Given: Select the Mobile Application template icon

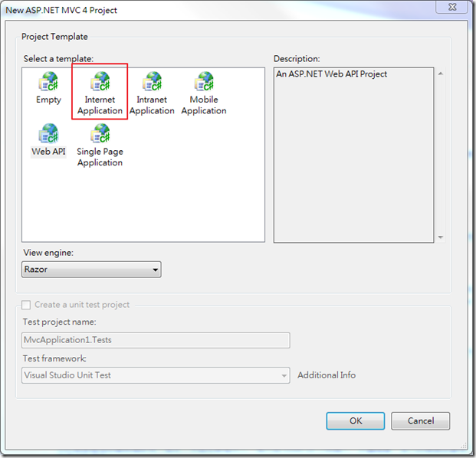Looking at the screenshot, I should [204, 82].
